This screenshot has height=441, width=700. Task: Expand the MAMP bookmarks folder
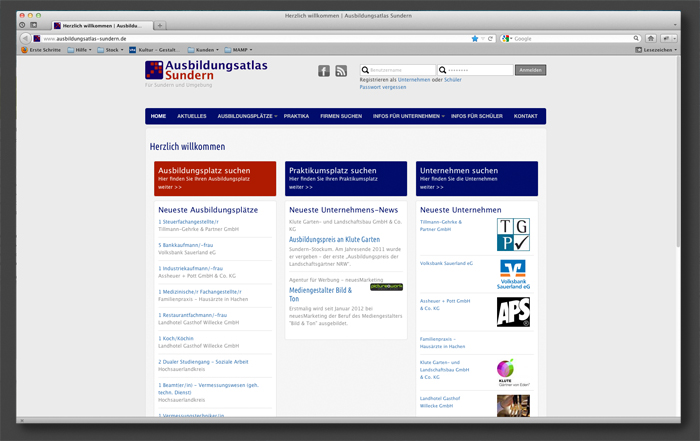point(238,50)
